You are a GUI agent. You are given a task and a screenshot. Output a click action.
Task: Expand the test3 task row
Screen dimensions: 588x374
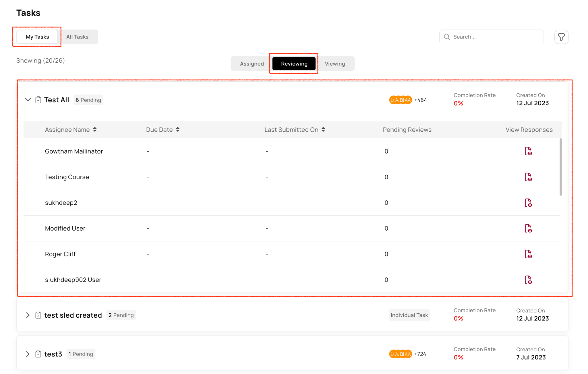click(x=28, y=354)
